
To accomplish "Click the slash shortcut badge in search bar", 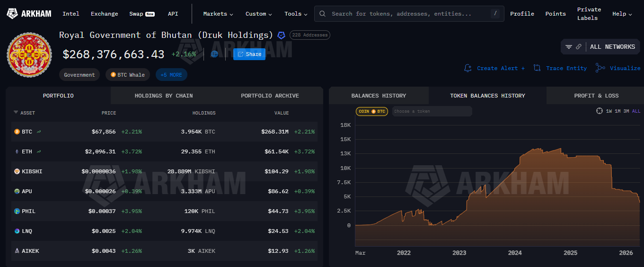I will [495, 14].
